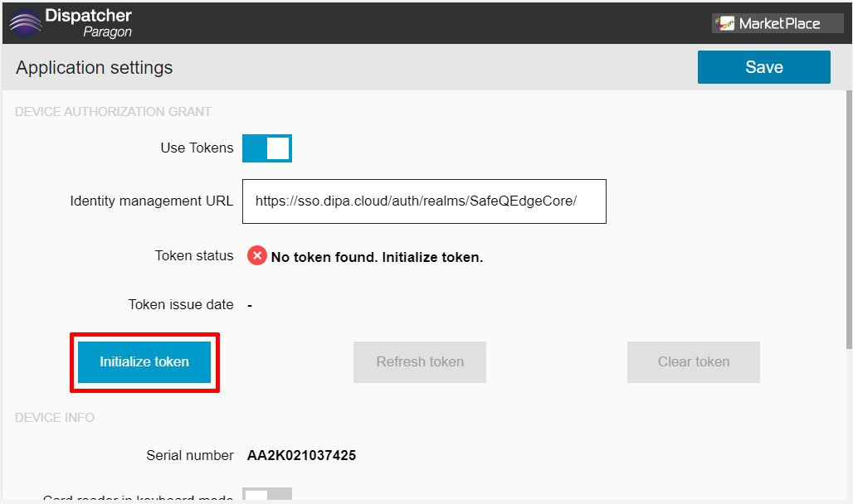Save the application settings
Screen dimensions: 853x504
pos(763,67)
